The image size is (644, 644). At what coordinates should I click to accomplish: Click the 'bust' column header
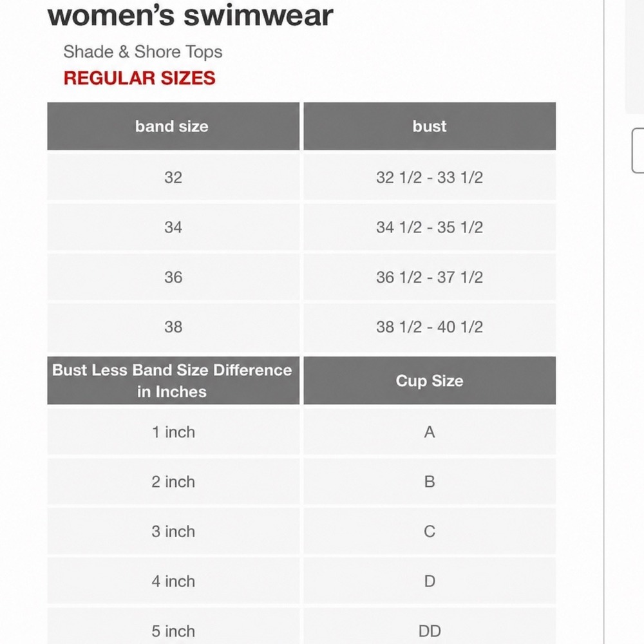[x=429, y=126]
